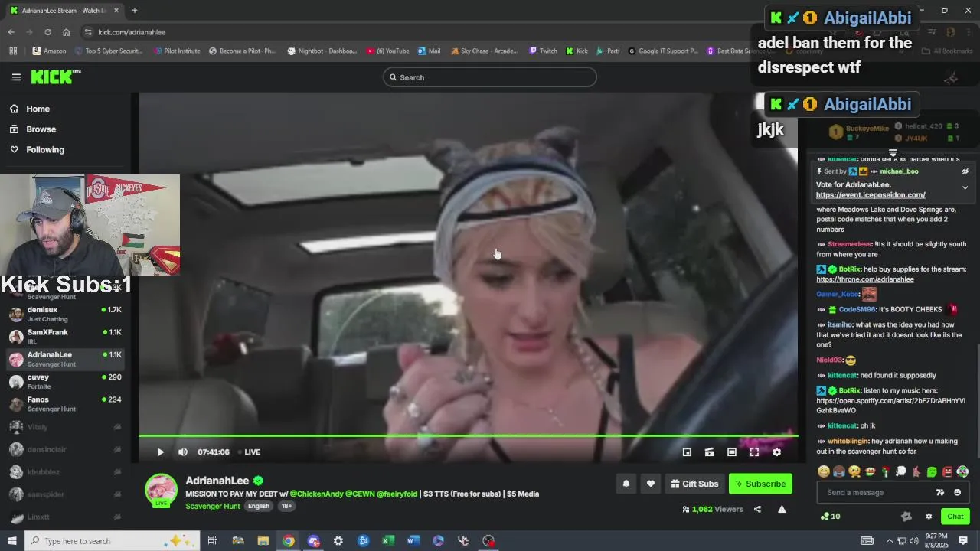Open the Kick hamburger sidebar menu
980x551 pixels.
coord(16,77)
